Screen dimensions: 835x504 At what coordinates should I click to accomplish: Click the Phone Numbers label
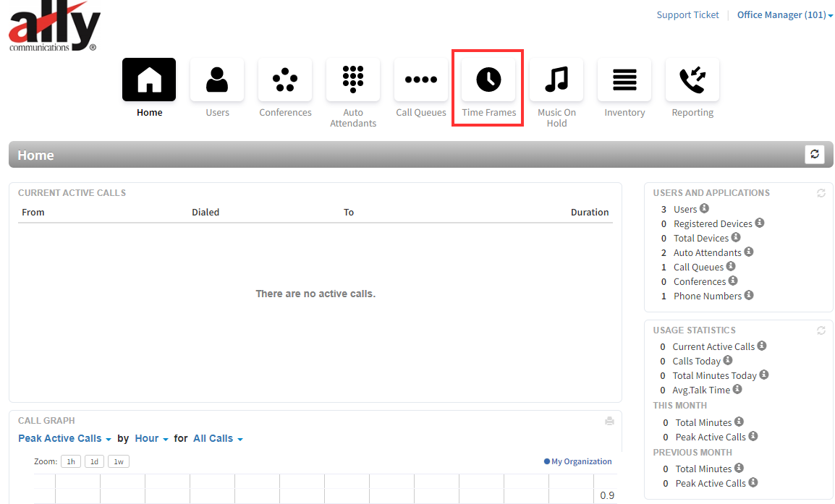tap(707, 296)
